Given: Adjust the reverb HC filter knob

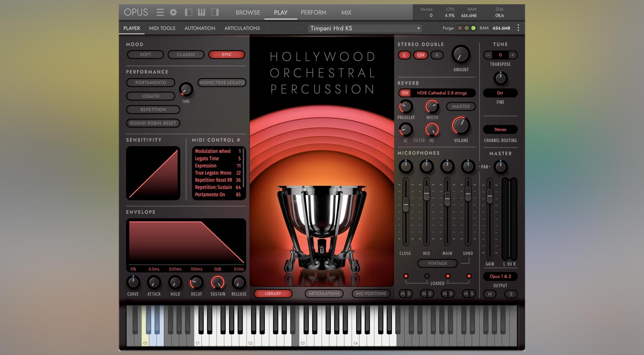Looking at the screenshot, I should [x=432, y=130].
